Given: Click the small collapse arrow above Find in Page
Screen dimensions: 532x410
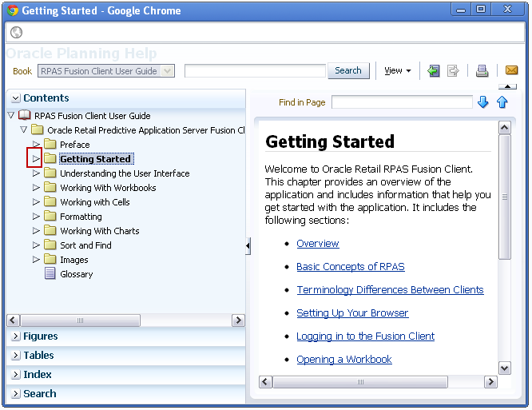Looking at the screenshot, I should pos(507,86).
